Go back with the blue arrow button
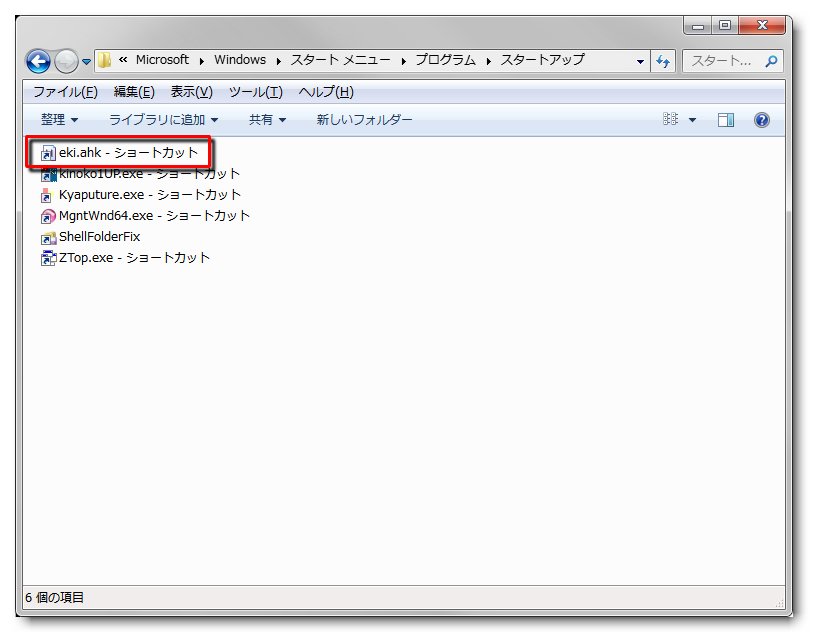The height and width of the screenshot is (644, 820). point(38,61)
